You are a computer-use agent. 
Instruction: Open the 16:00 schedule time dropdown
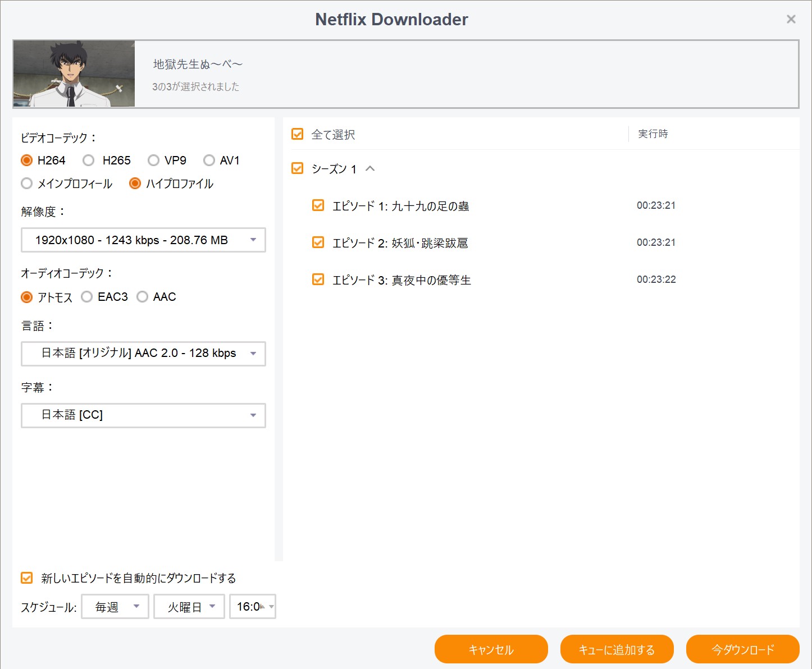(253, 607)
